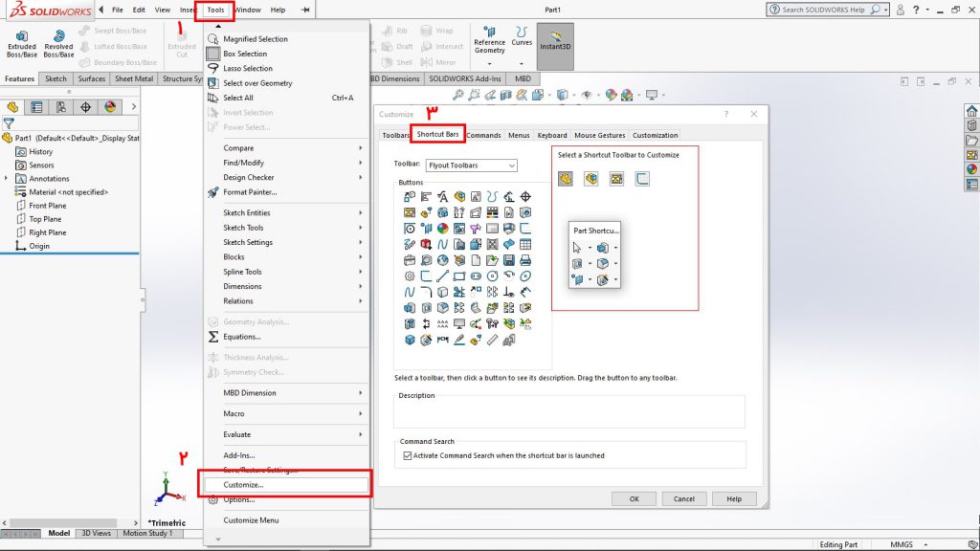Screen dimensions: 980x551
Task: Open the Curves dropdown arrow
Action: 522,64
